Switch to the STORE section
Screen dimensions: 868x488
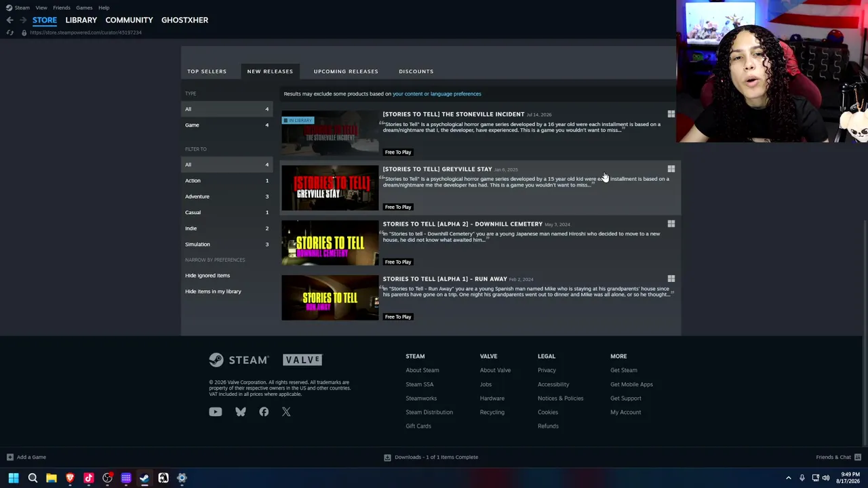point(45,20)
